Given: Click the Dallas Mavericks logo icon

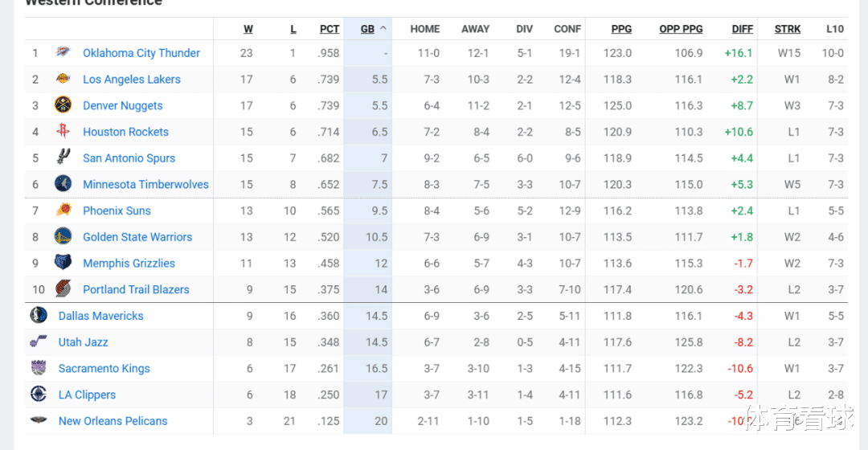Looking at the screenshot, I should tap(39, 316).
